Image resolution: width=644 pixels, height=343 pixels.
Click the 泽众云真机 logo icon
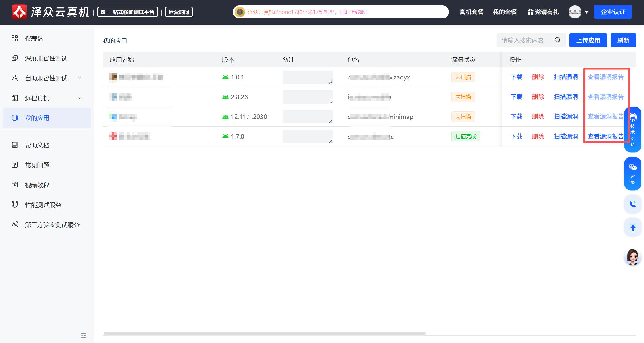pos(19,12)
